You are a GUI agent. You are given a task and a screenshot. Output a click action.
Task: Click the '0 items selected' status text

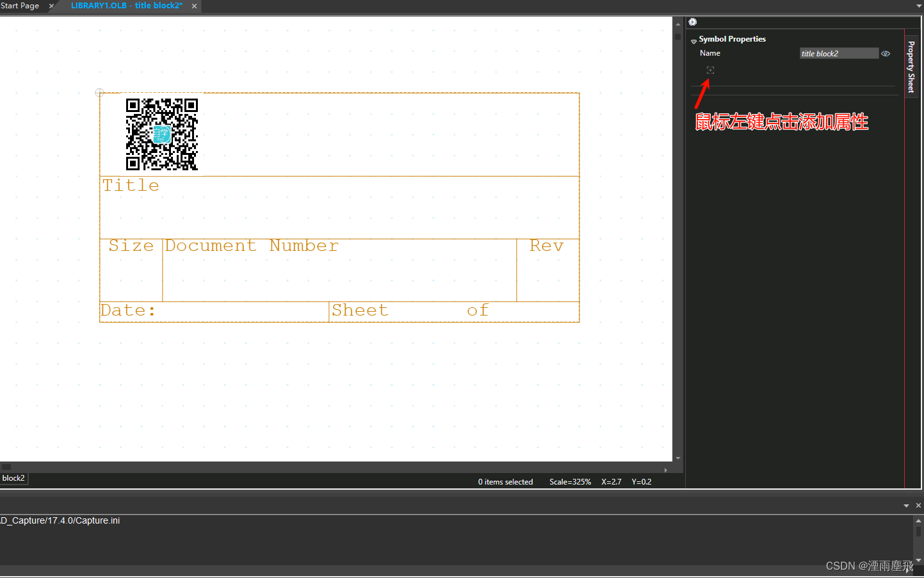[x=505, y=482]
